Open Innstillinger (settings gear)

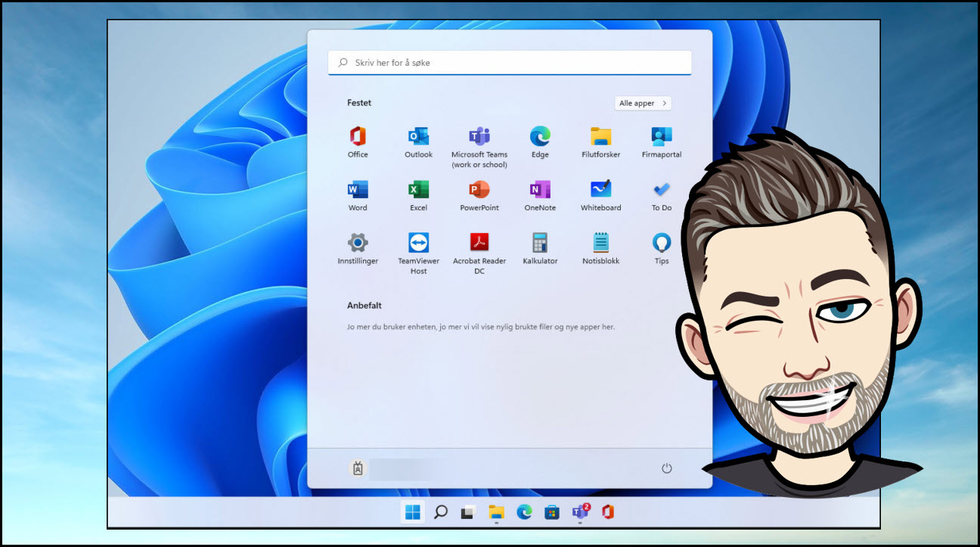point(358,249)
